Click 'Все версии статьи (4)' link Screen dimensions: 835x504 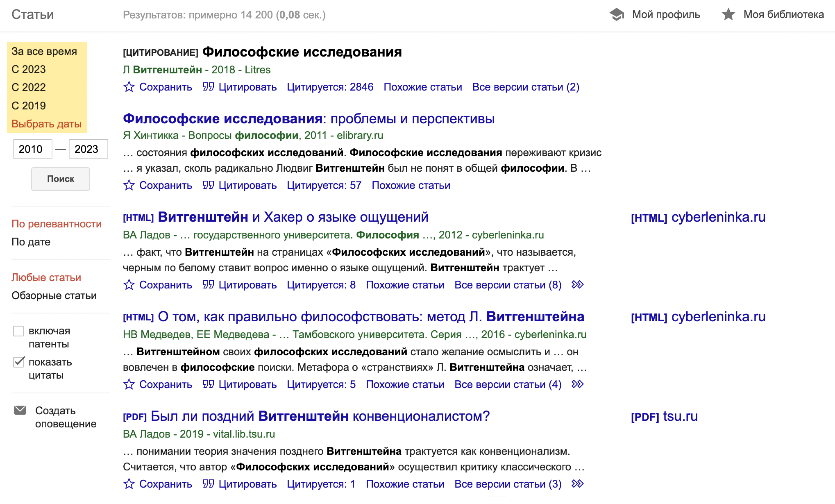pos(508,384)
